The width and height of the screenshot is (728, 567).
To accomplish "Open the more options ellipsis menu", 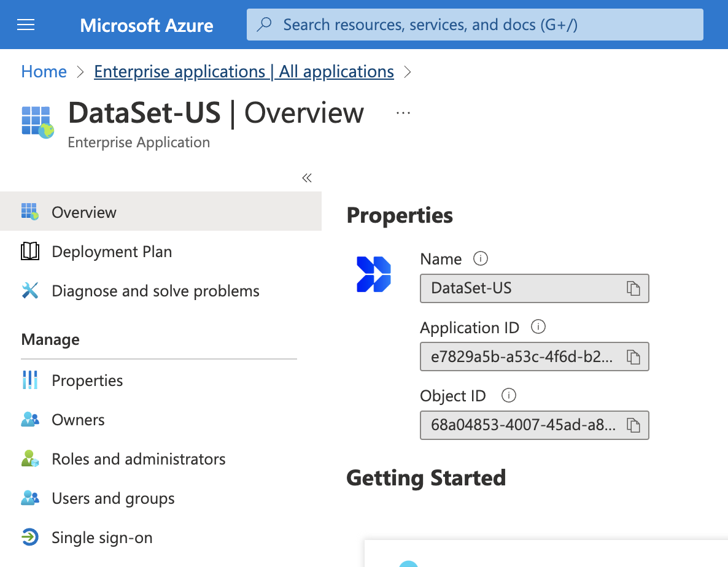I will point(403,113).
